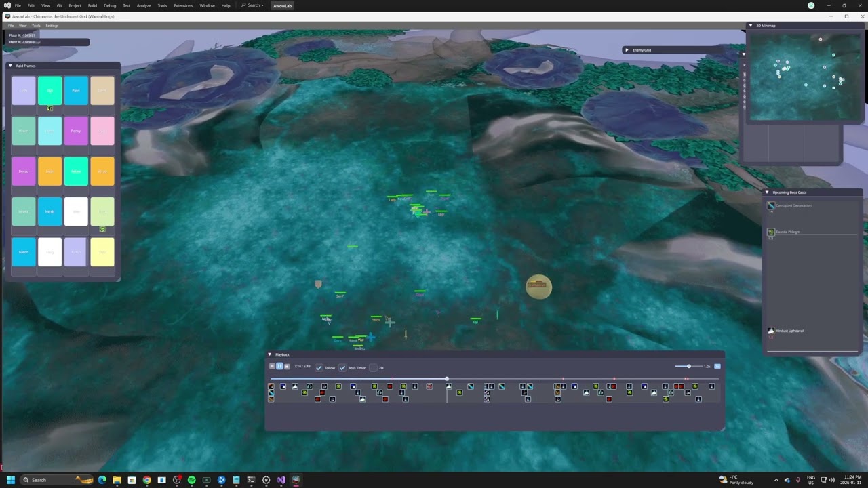Pause playback with the pause button
The image size is (868, 488).
[x=279, y=367]
